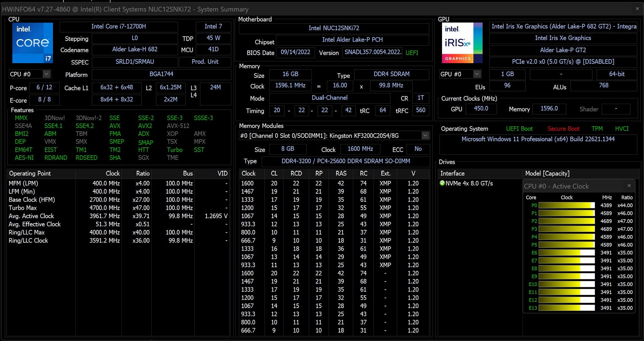Click the Ext. column header
644x341 pixels.
385,174
